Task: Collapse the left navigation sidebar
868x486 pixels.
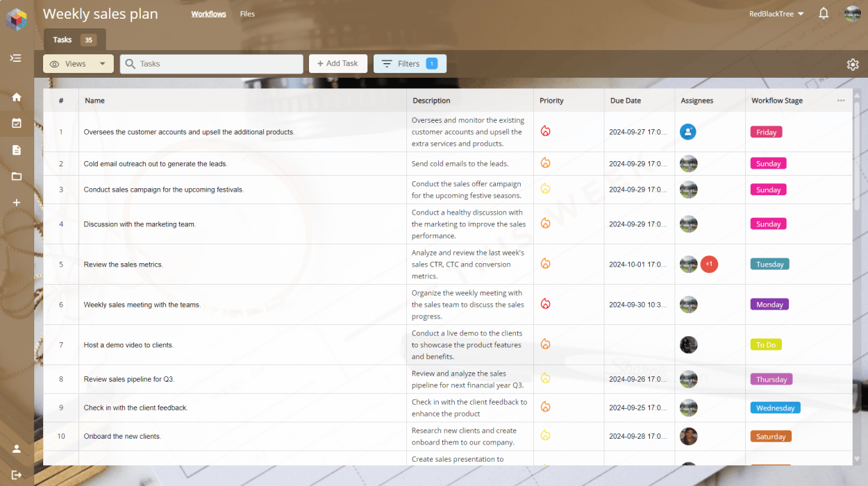Action: tap(16, 58)
